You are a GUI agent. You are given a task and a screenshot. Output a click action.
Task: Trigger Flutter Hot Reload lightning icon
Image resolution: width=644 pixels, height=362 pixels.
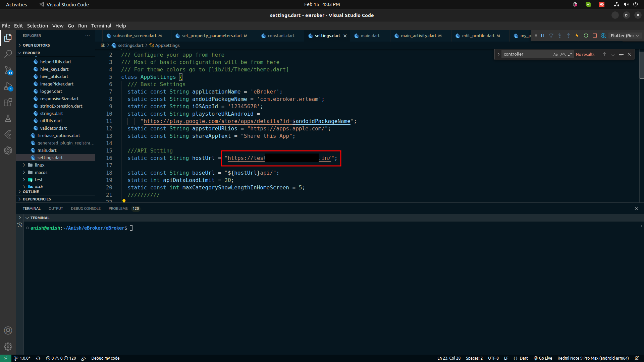577,36
